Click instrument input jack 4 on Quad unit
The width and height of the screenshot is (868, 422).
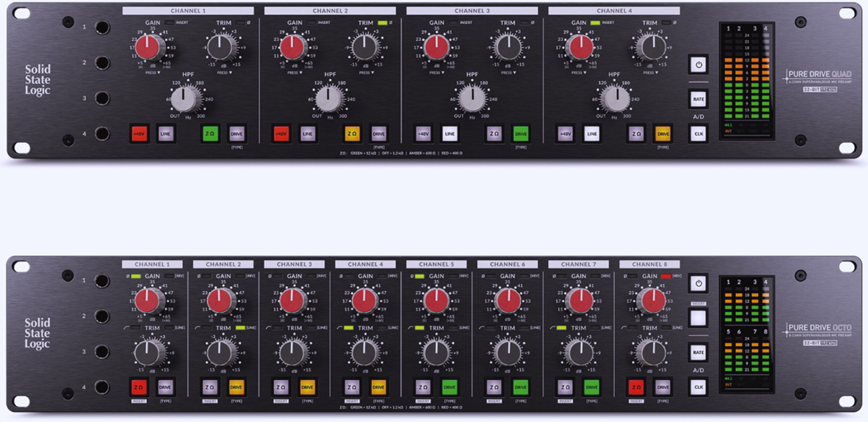102,134
